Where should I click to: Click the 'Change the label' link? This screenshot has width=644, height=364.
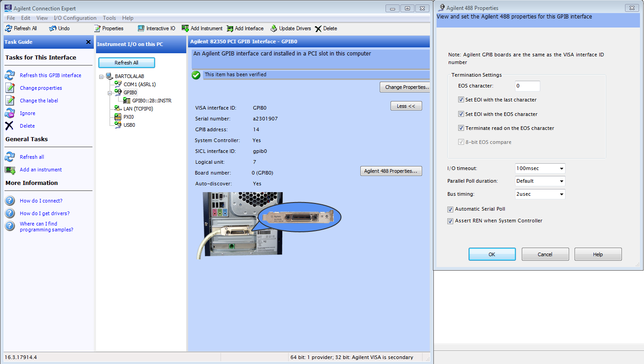pyautogui.click(x=39, y=101)
